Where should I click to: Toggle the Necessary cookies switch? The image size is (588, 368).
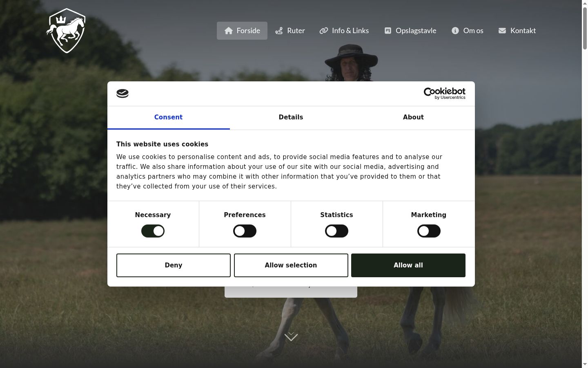(153, 231)
